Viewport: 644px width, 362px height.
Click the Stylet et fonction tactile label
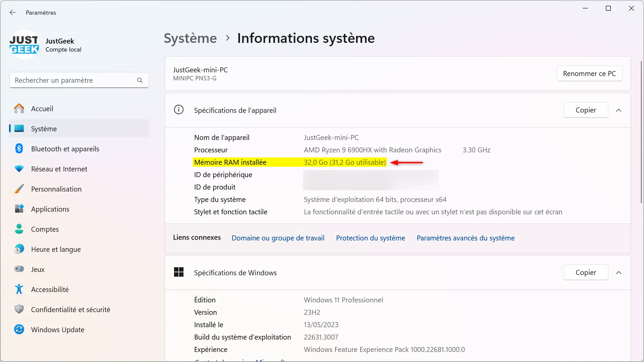231,212
